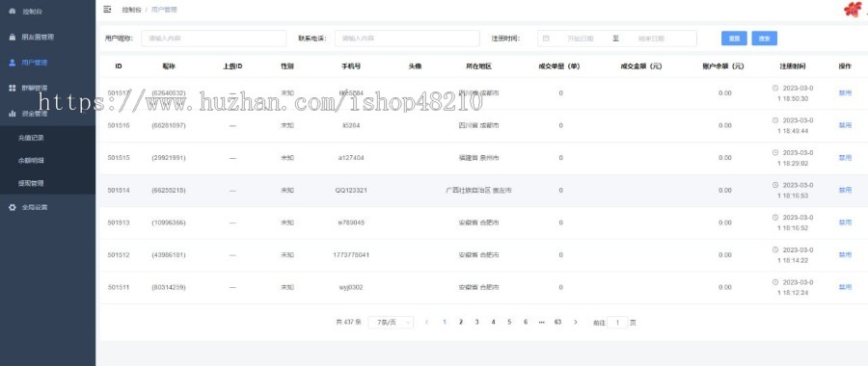
Task: Click 禁用 for user 501515
Action: [845, 158]
